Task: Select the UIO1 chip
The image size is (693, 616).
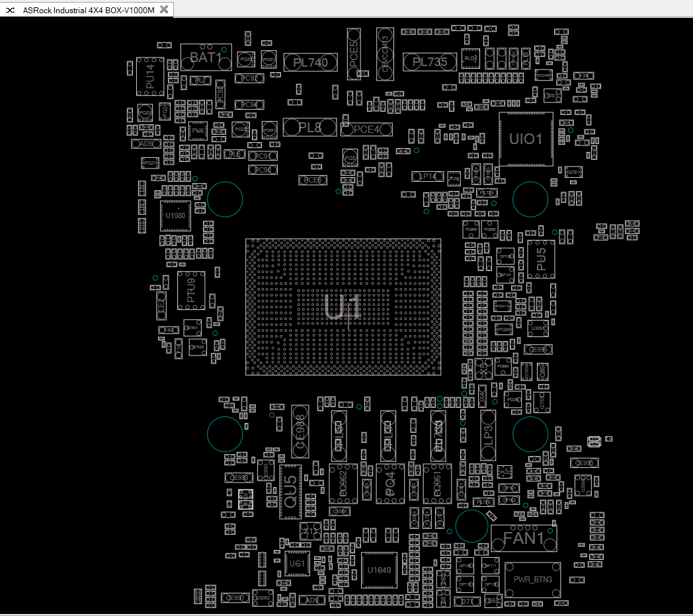Action: (x=526, y=139)
